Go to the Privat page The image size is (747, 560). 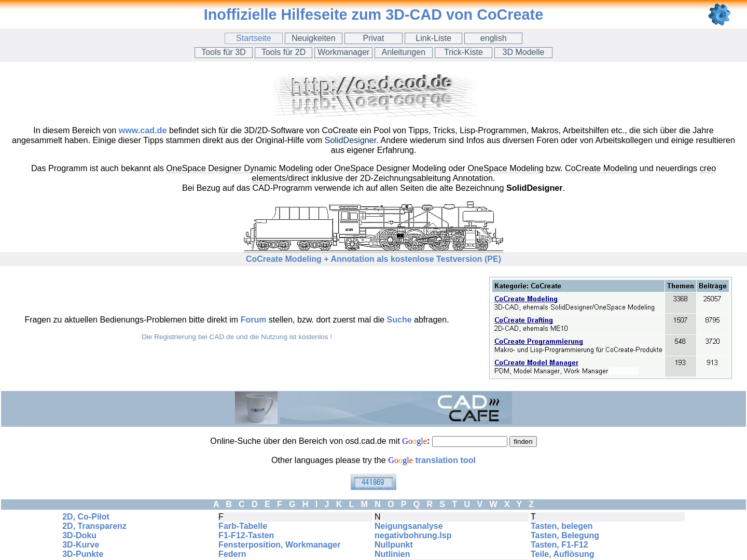tap(374, 38)
